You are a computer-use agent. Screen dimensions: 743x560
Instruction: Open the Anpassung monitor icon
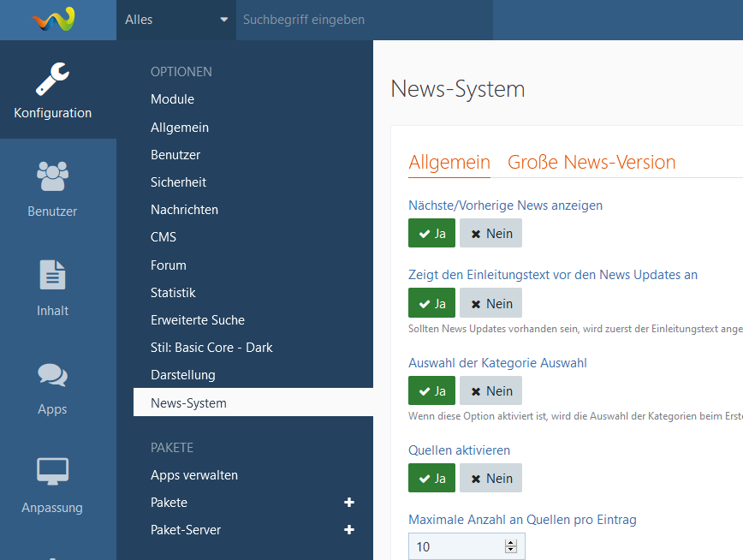click(52, 472)
